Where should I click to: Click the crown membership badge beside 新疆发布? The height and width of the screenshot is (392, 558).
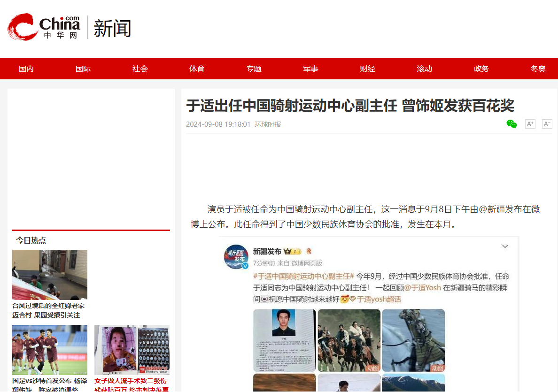[293, 252]
